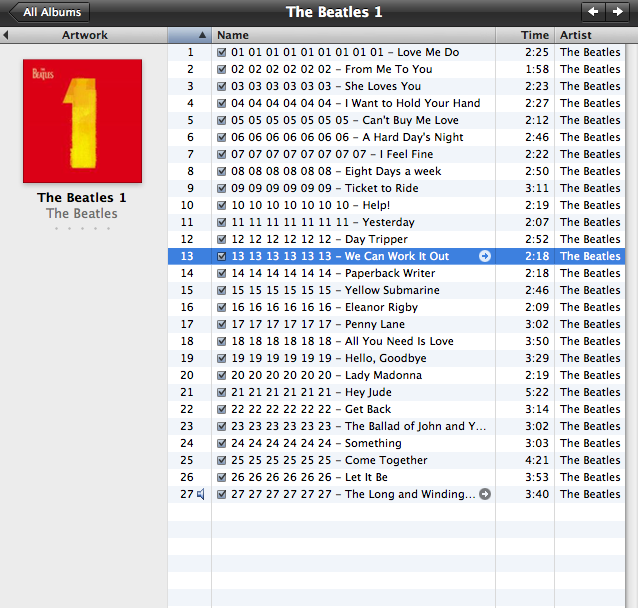Uncheck The Long and Winding… track
Screen dimensions: 638x608
(x=221, y=494)
